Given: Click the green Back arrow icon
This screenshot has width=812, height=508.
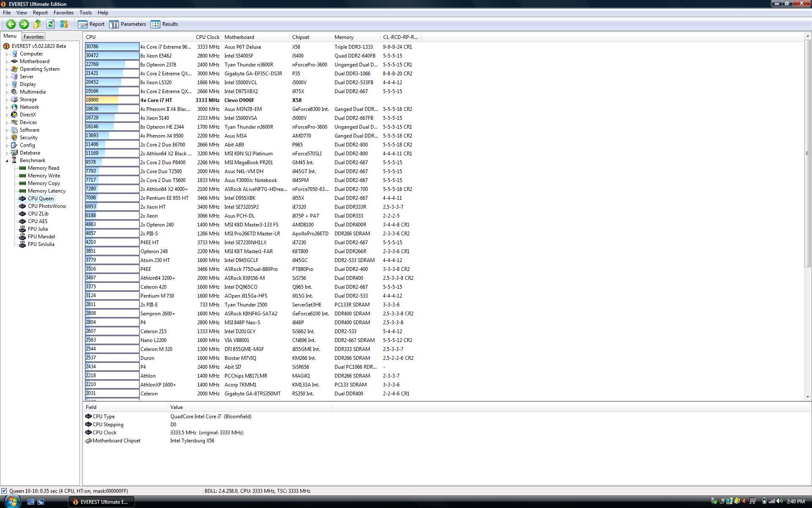Looking at the screenshot, I should click(11, 24).
